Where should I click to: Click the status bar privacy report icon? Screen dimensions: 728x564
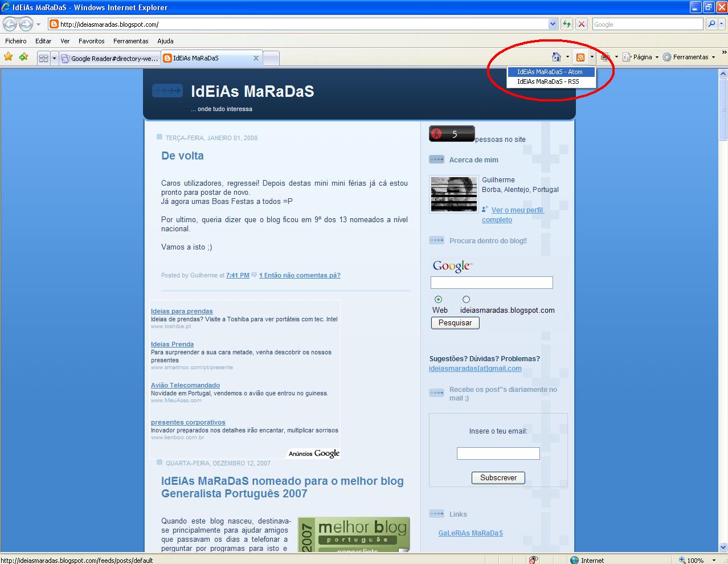[x=533, y=560]
